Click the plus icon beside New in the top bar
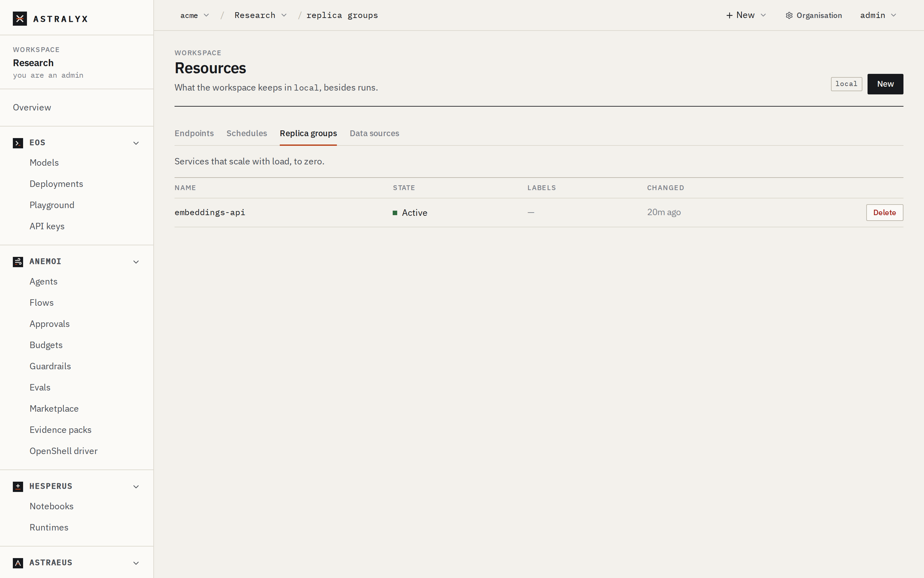This screenshot has height=578, width=924. [729, 15]
